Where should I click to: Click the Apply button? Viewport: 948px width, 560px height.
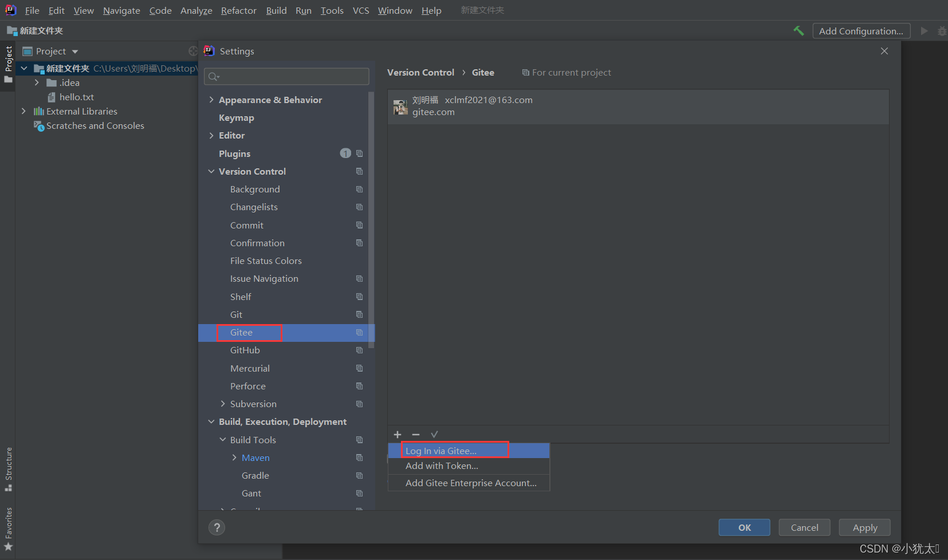[x=865, y=527]
